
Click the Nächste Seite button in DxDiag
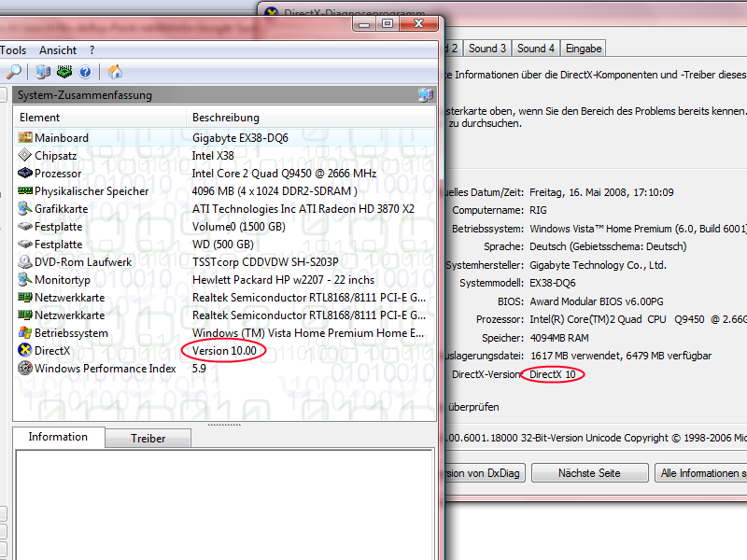589,473
